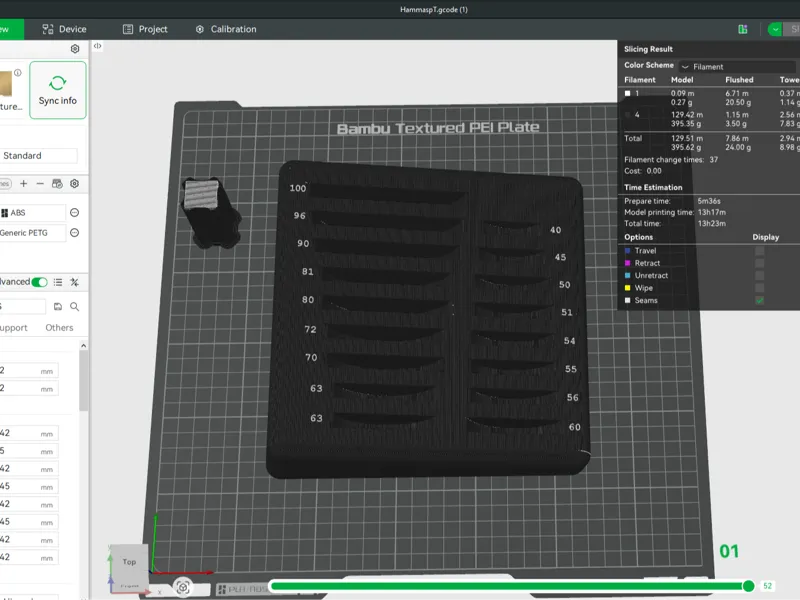Viewport: 800px width, 600px height.
Task: Collapse the left sidebar with arrow toggle
Action: click(97, 46)
